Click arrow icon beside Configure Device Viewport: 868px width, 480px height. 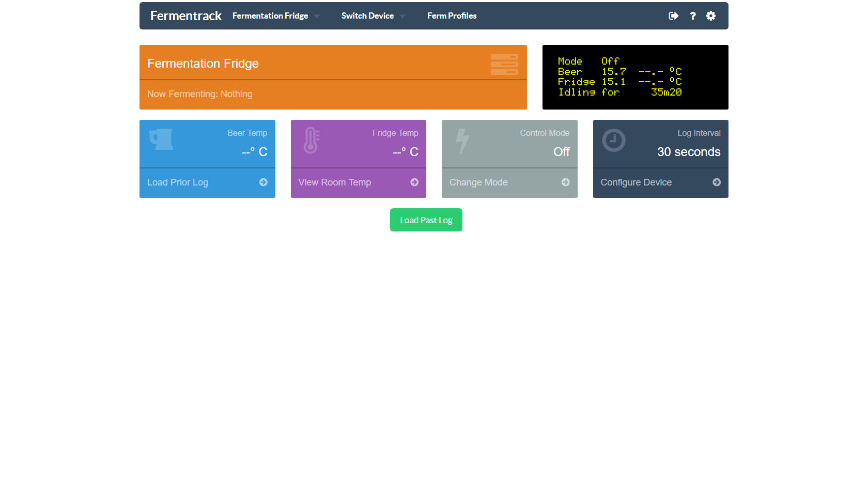pyautogui.click(x=717, y=182)
